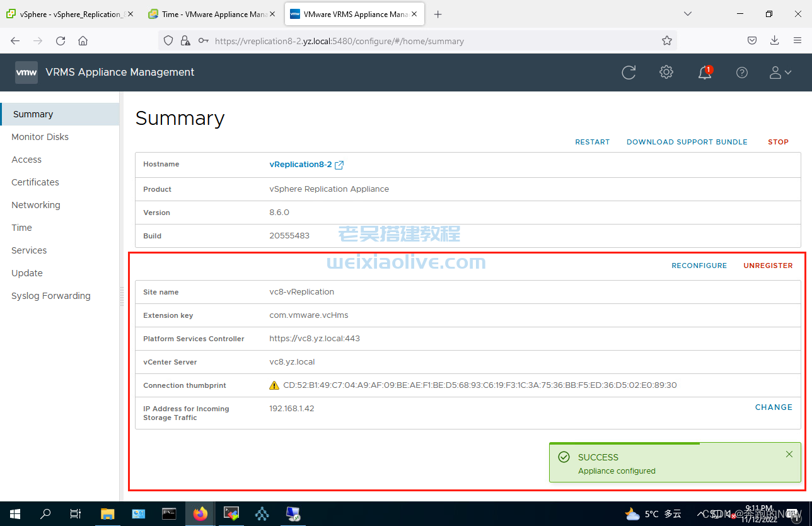Bookmark this page with the star icon

click(666, 41)
